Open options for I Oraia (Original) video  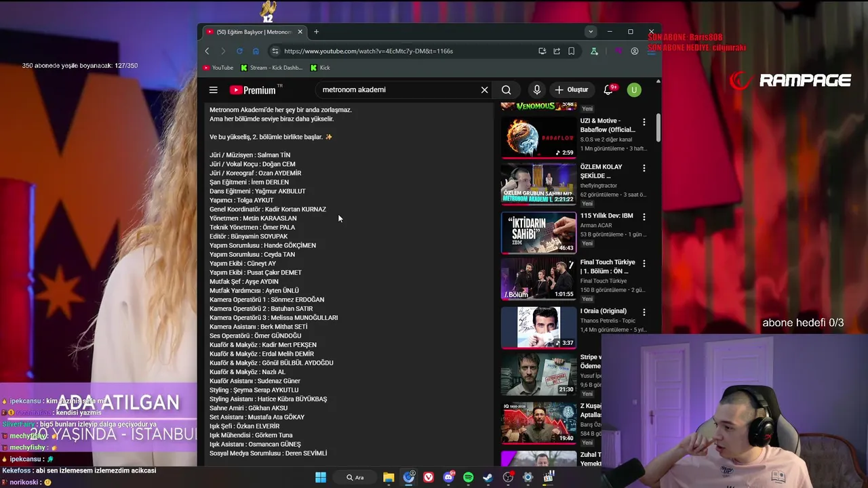tap(644, 312)
